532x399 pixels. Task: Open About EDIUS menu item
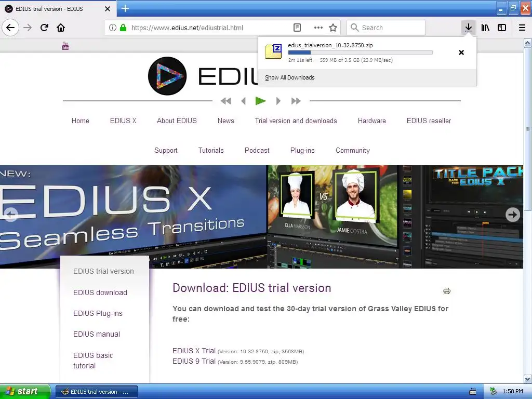[x=177, y=121]
